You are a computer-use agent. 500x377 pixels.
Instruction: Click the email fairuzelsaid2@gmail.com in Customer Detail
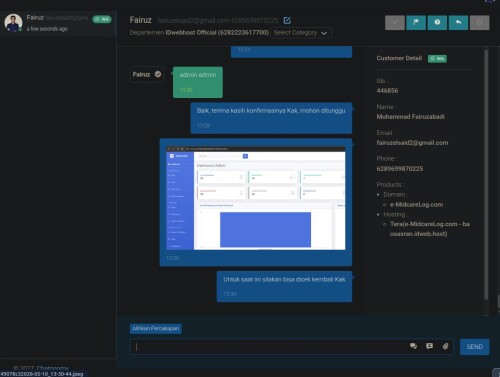412,143
